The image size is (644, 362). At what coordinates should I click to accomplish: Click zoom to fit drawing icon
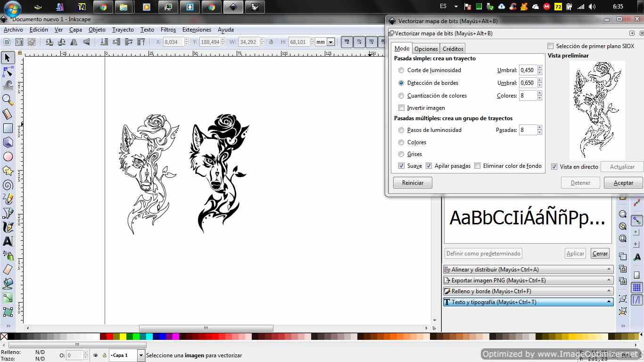click(x=623, y=226)
